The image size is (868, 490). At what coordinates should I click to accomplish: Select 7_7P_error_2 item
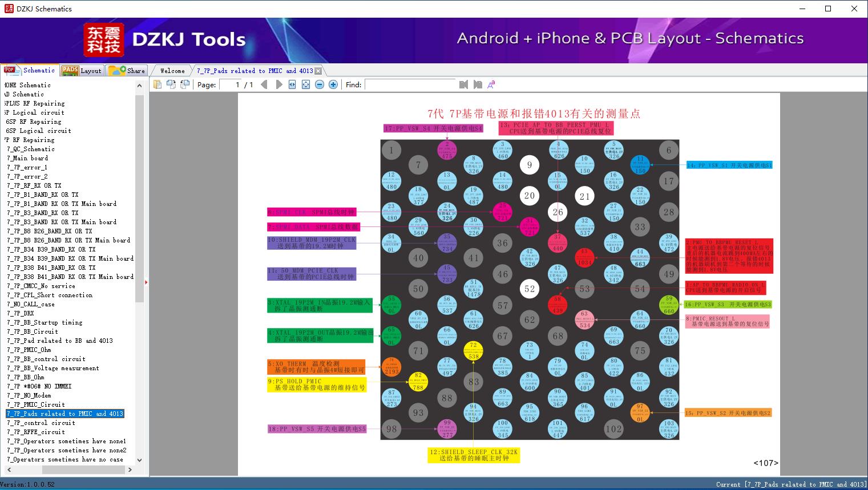point(27,176)
